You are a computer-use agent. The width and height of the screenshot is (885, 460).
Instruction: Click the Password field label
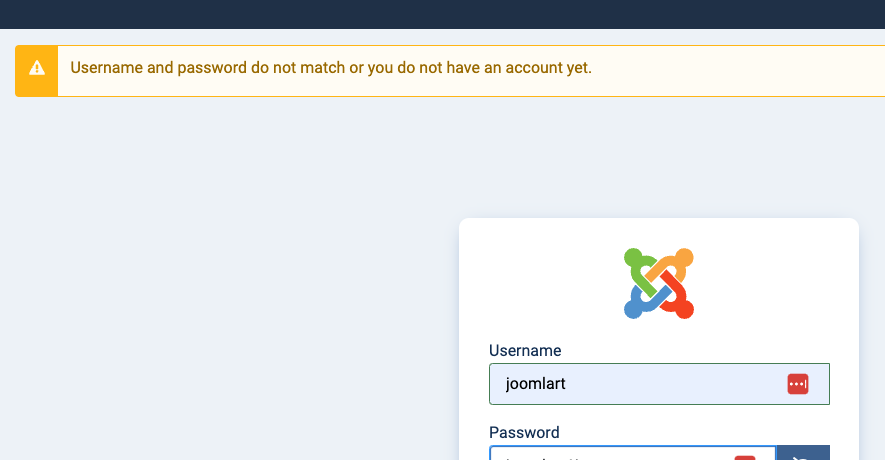524,433
